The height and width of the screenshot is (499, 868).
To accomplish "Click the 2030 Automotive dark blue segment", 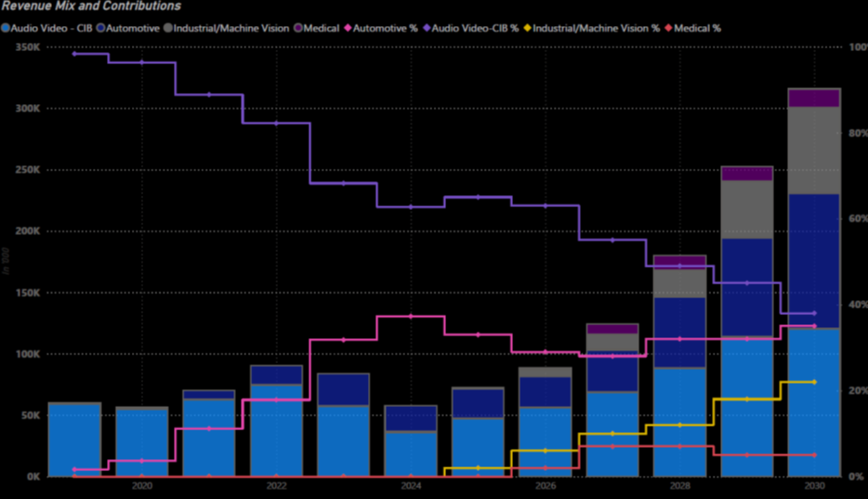I will [x=813, y=260].
